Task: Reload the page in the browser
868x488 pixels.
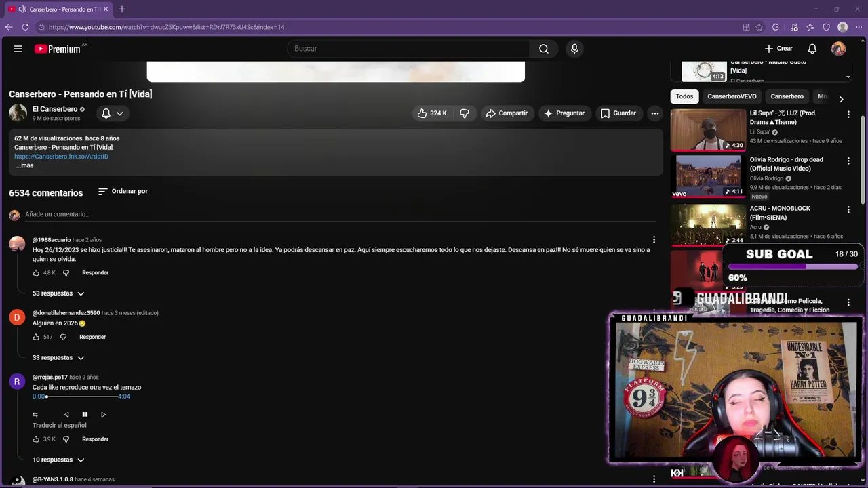Action: (25, 27)
